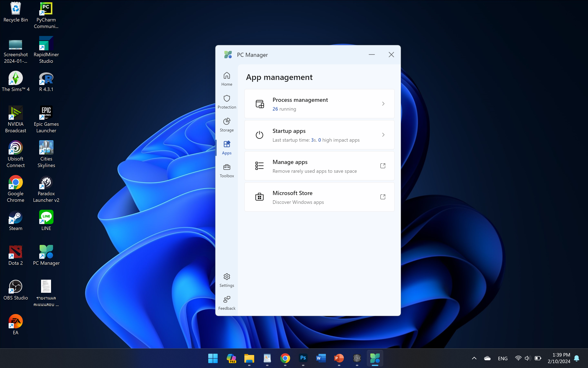The image size is (588, 368).
Task: Select RapidMiner Studio desktop shortcut
Action: (46, 50)
